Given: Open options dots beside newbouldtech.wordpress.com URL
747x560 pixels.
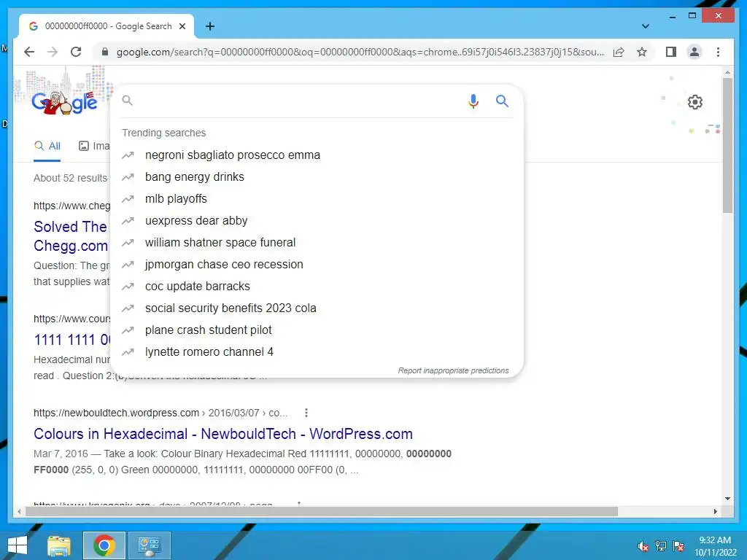Looking at the screenshot, I should tap(306, 413).
